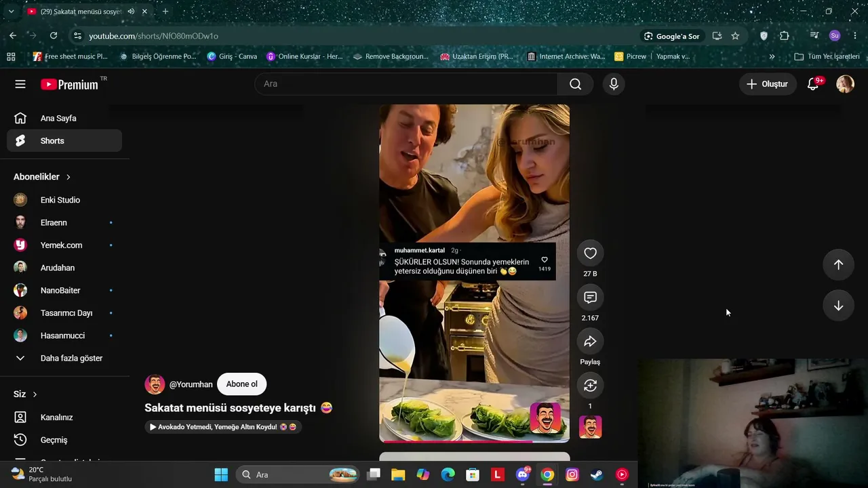Expand the Siz section chevron
Image resolution: width=868 pixels, height=488 pixels.
coord(35,394)
